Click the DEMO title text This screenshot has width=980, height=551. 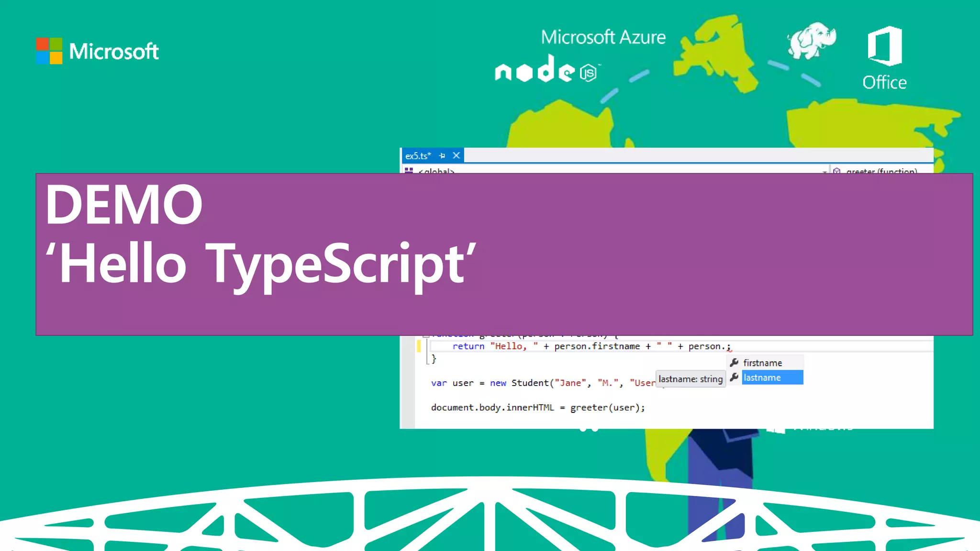pyautogui.click(x=124, y=204)
